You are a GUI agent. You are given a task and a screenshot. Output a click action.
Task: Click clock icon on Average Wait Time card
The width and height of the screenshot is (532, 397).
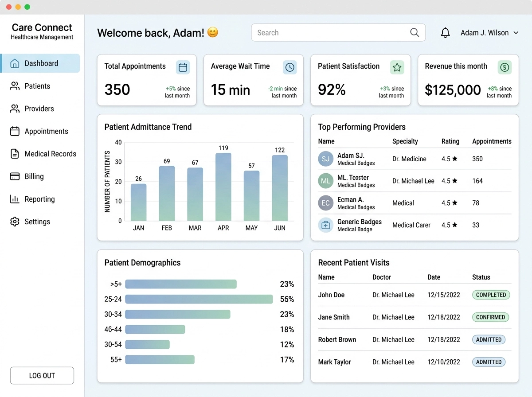point(289,67)
